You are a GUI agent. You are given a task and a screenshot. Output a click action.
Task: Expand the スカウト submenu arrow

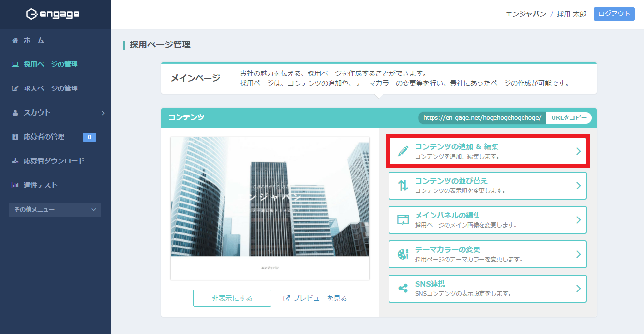(x=103, y=113)
